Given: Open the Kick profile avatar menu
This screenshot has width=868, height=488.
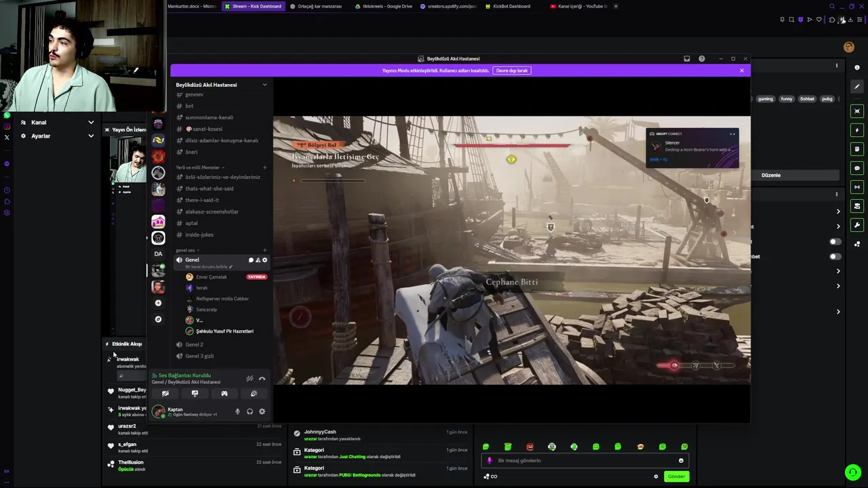Looking at the screenshot, I should click(x=848, y=47).
